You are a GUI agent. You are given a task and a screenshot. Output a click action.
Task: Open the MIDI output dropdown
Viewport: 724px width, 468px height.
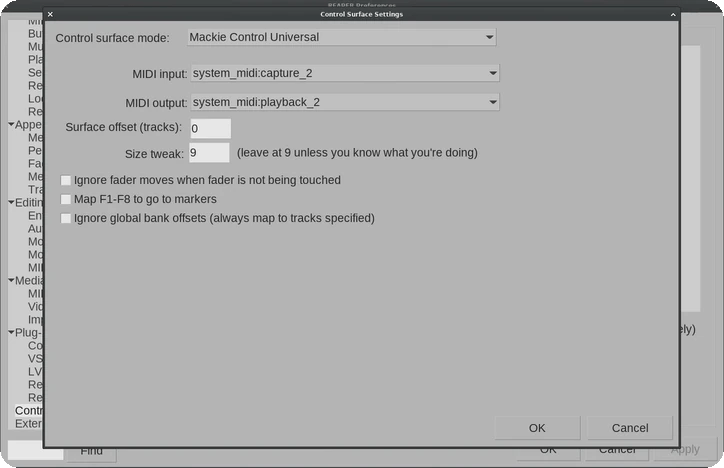345,102
